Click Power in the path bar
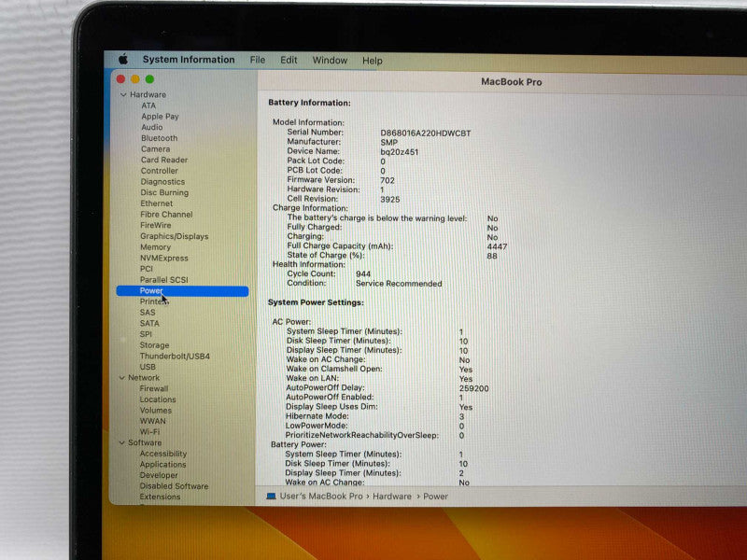 (x=435, y=497)
